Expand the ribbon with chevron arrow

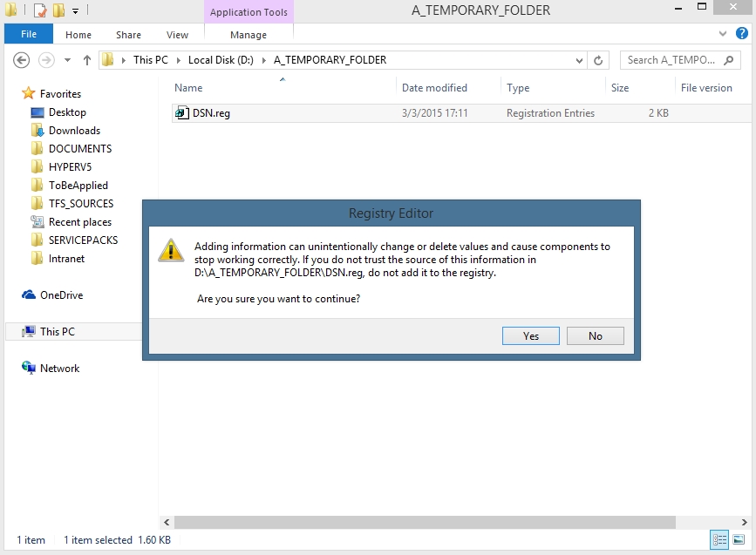pos(722,34)
